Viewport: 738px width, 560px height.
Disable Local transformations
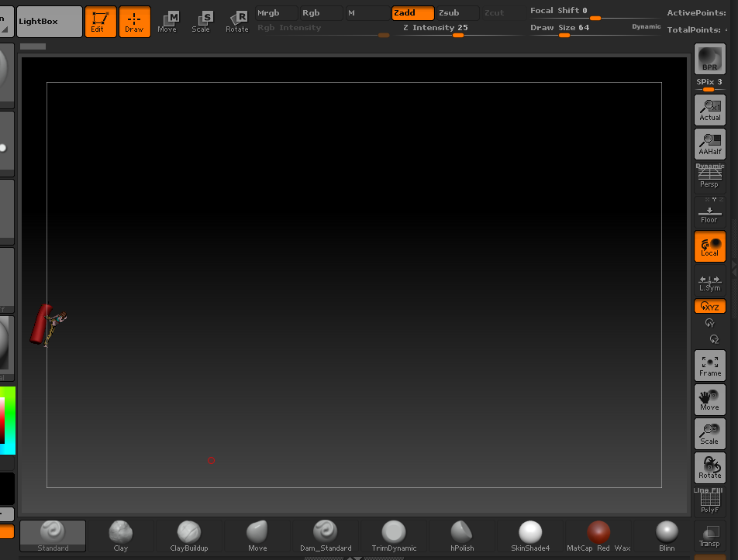pyautogui.click(x=710, y=246)
